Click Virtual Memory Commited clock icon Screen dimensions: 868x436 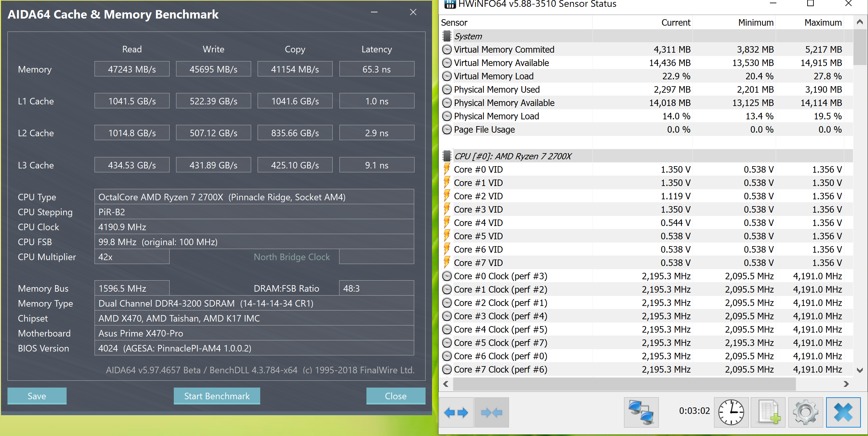pos(447,49)
